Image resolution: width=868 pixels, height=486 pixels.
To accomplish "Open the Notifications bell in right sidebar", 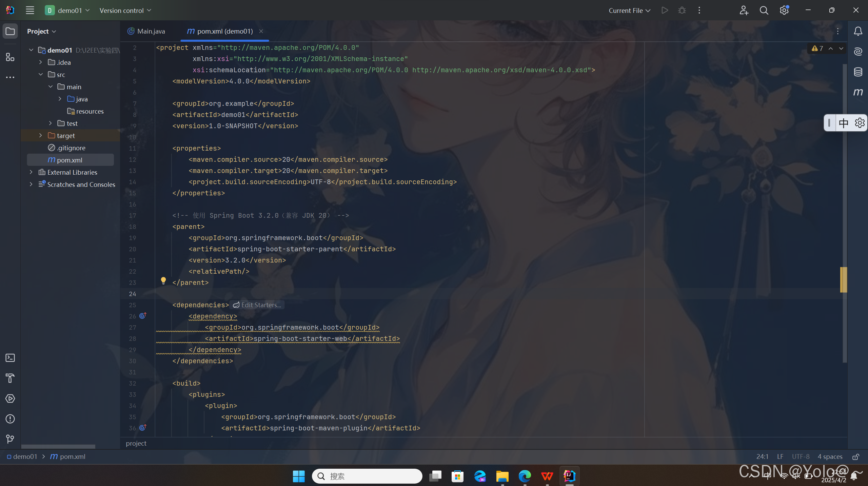I will click(858, 31).
